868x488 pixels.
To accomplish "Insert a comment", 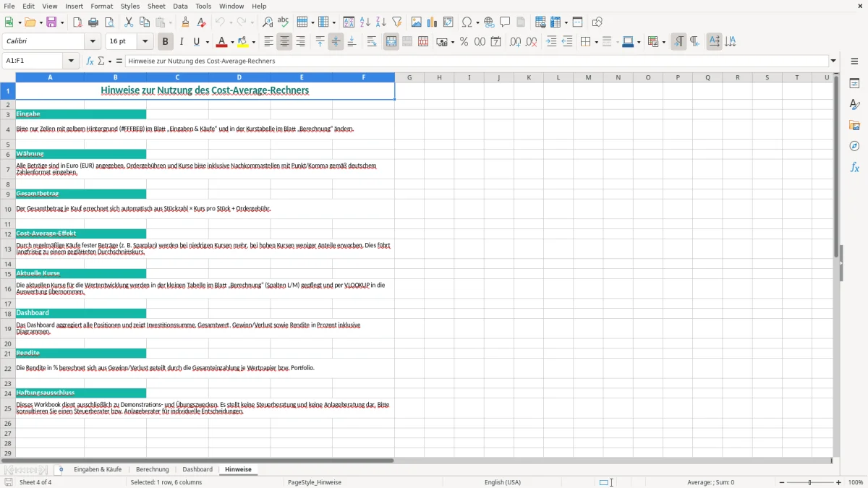I will pyautogui.click(x=505, y=22).
